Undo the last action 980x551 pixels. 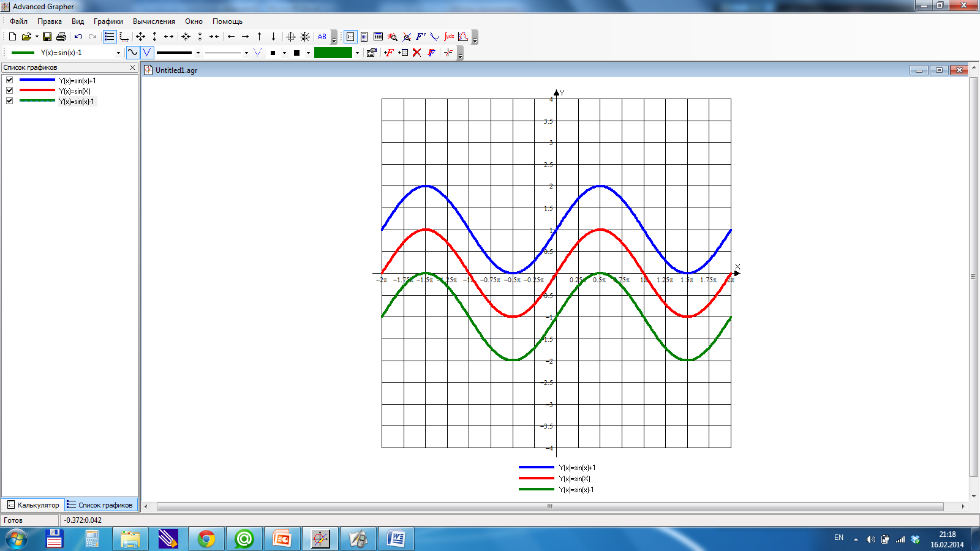pos(78,37)
